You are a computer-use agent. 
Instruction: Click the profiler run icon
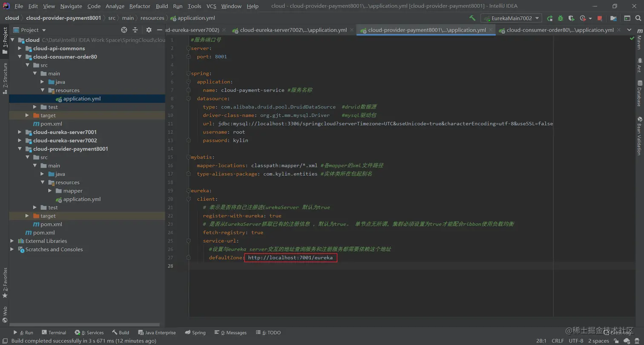pyautogui.click(x=583, y=18)
